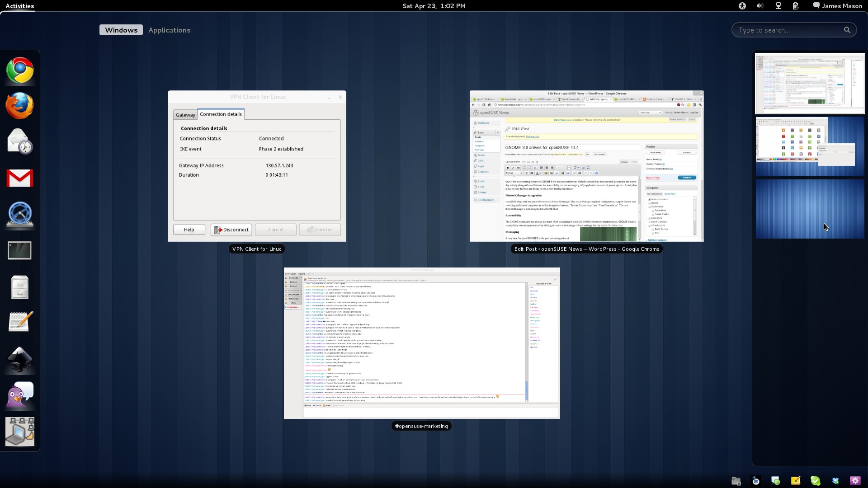This screenshot has width=868, height=488.
Task: Toggle volume icon in system tray
Action: (x=761, y=5)
